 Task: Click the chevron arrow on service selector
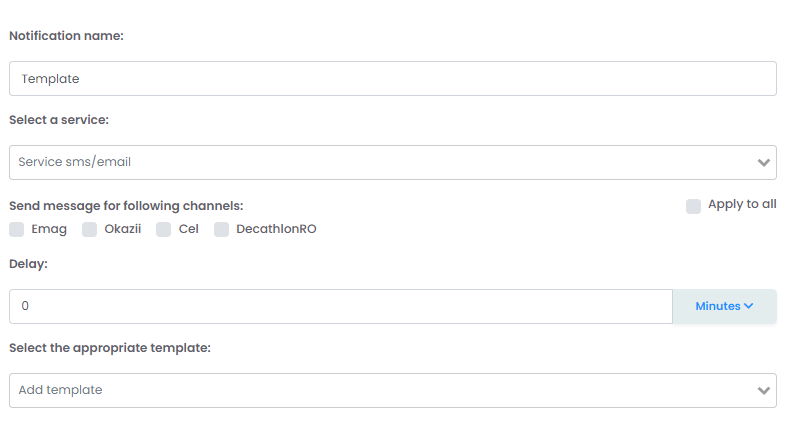764,162
